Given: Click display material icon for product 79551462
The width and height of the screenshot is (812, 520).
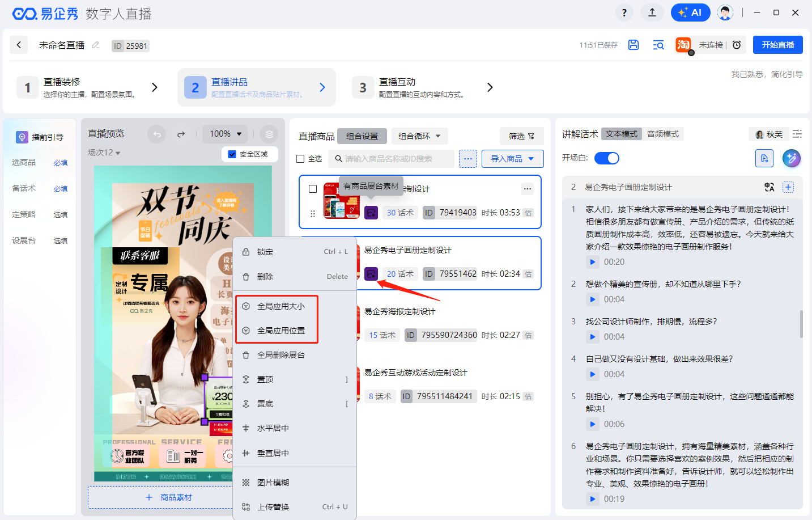Looking at the screenshot, I should [371, 274].
